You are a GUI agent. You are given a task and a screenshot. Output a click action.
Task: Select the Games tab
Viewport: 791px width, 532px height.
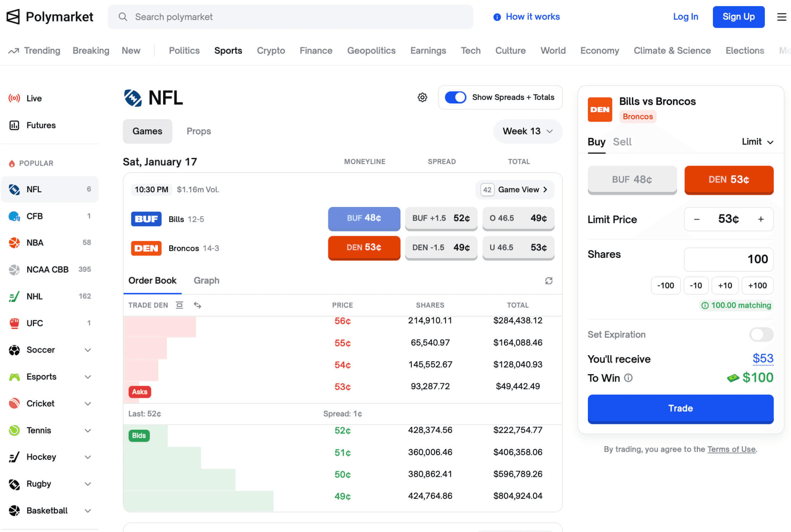(147, 131)
